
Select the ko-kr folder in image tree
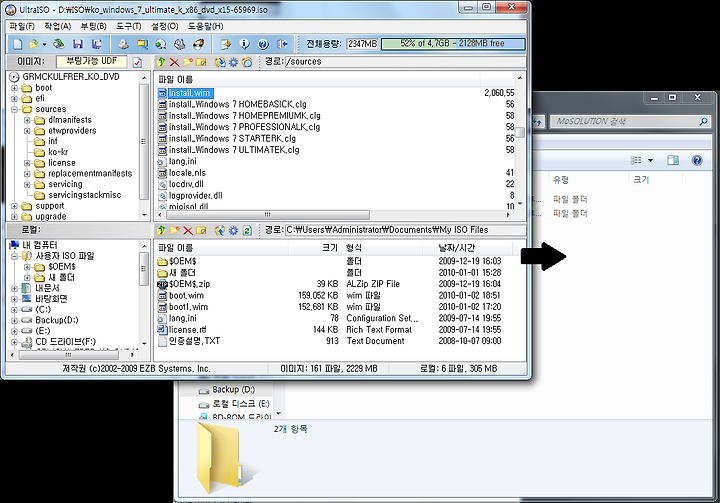click(x=58, y=152)
